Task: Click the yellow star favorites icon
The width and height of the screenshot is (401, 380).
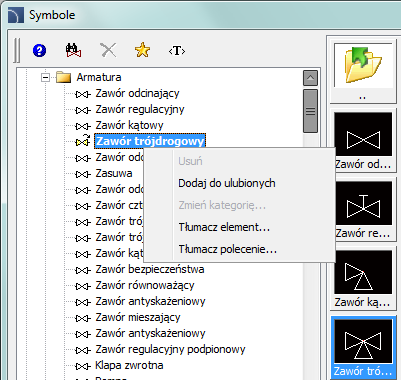Action: click(142, 50)
